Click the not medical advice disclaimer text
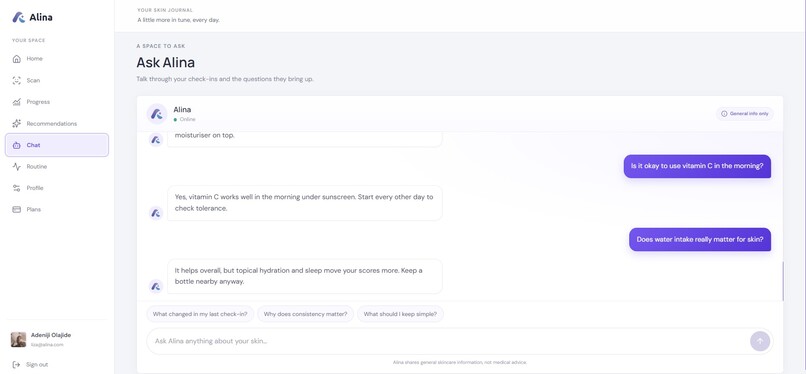The width and height of the screenshot is (806, 374). 460,362
